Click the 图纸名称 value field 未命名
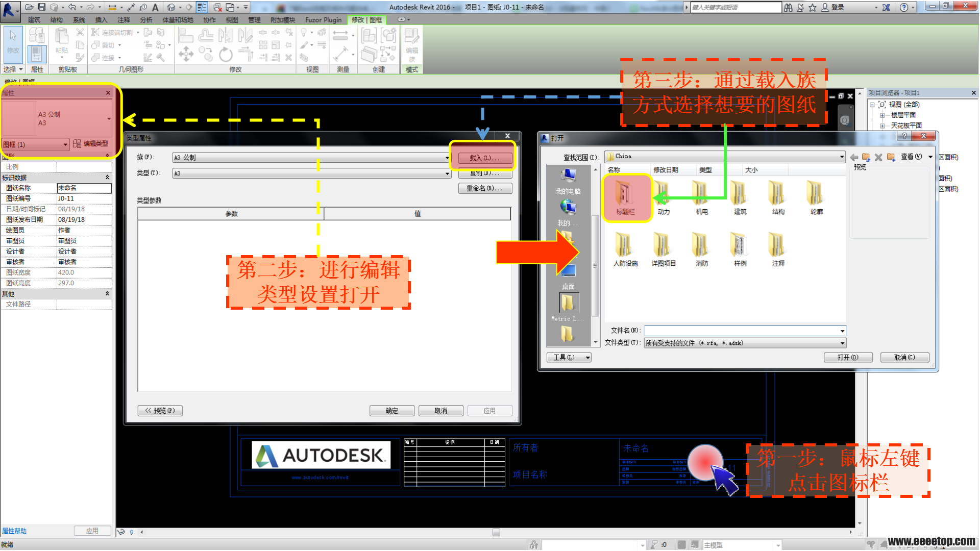This screenshot has height=551, width=980. coord(84,188)
